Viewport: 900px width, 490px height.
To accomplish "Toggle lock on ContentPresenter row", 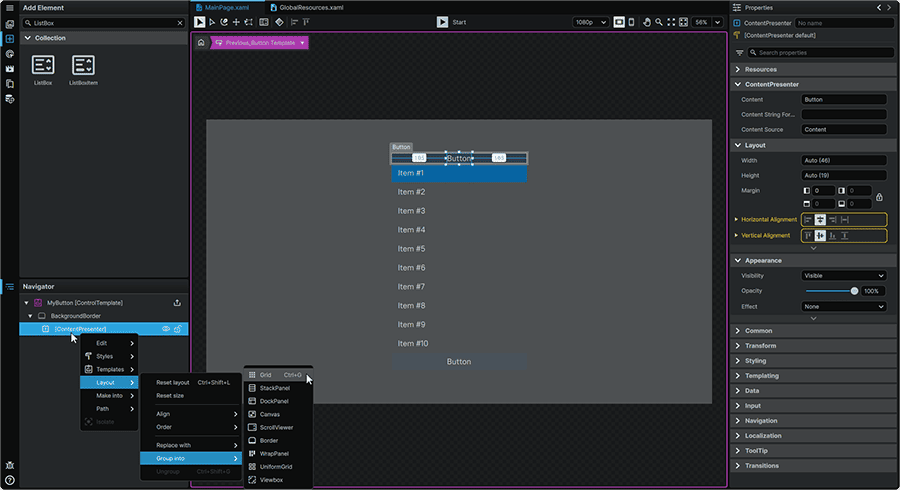I will tap(178, 329).
